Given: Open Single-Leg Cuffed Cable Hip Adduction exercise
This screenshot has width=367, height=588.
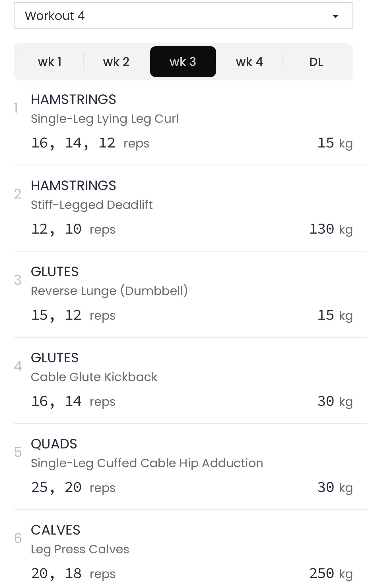Looking at the screenshot, I should coord(147,463).
